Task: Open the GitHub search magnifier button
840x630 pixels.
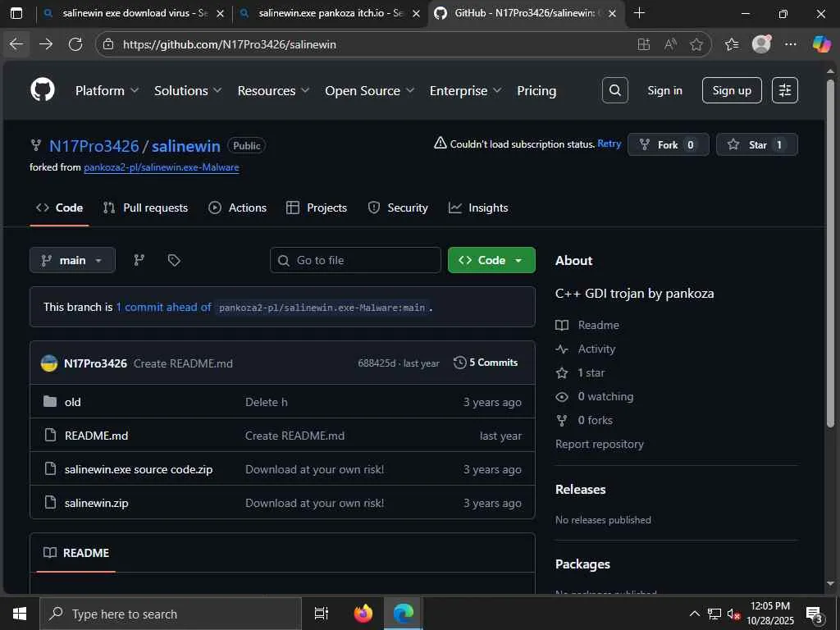Action: click(x=614, y=90)
